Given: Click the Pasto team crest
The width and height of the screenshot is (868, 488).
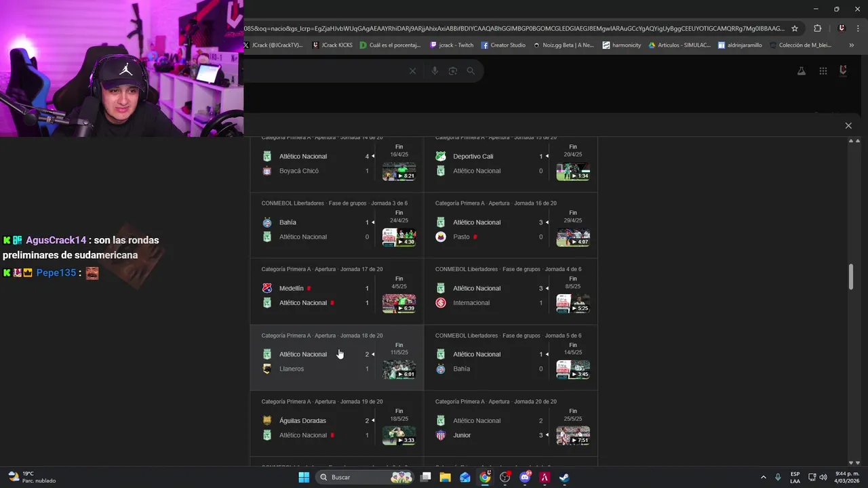Looking at the screenshot, I should click(441, 237).
